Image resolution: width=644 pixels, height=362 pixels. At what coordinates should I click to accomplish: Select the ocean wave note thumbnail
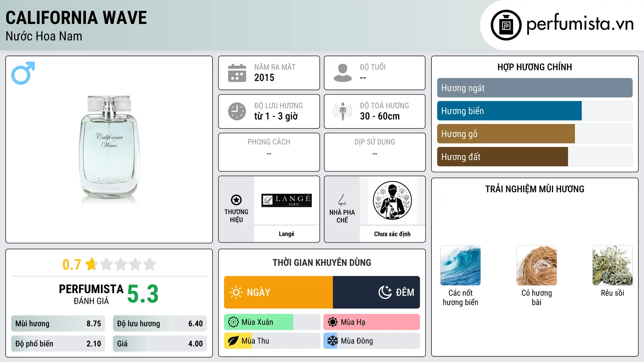pos(460,265)
